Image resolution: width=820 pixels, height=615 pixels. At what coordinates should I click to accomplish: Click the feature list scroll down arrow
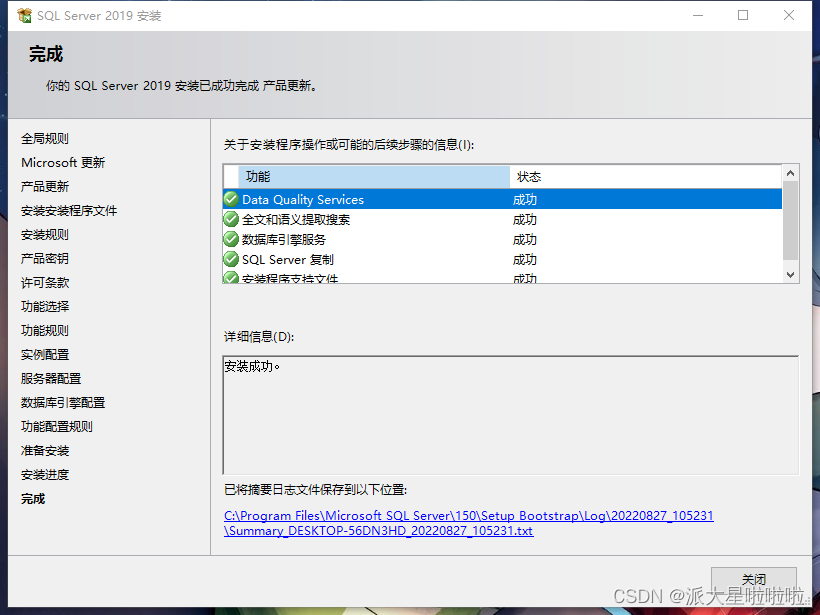tap(790, 275)
